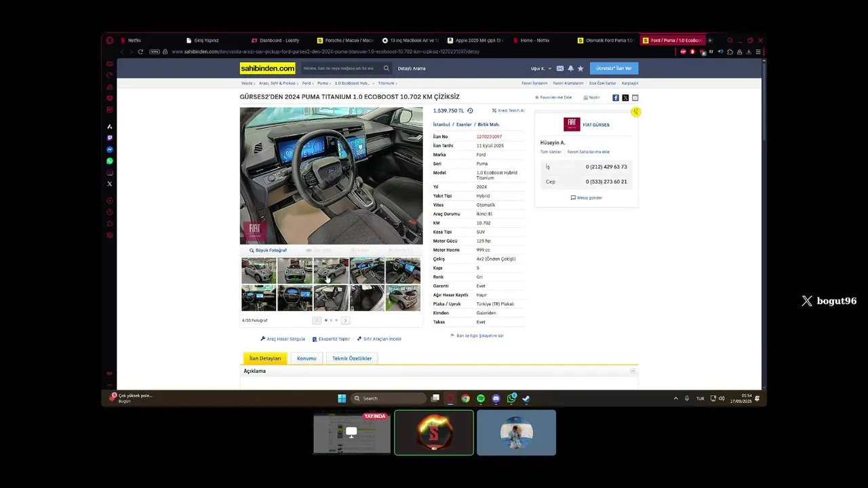
Task: Click Favorilerime Ekle link
Action: point(553,98)
